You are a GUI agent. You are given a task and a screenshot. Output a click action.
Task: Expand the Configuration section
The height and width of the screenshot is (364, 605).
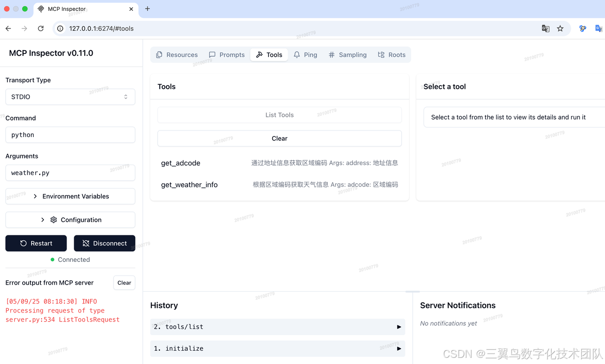tap(70, 219)
